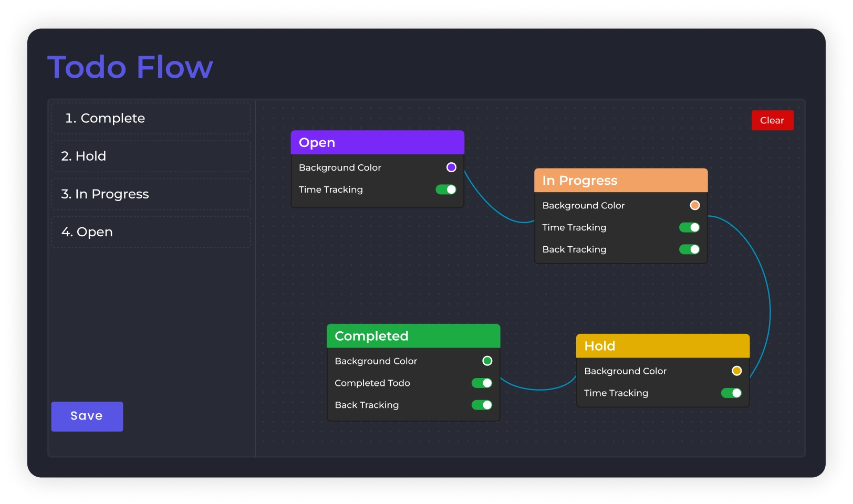The height and width of the screenshot is (504, 853).
Task: Select the orange In Progress node header
Action: [x=620, y=180]
